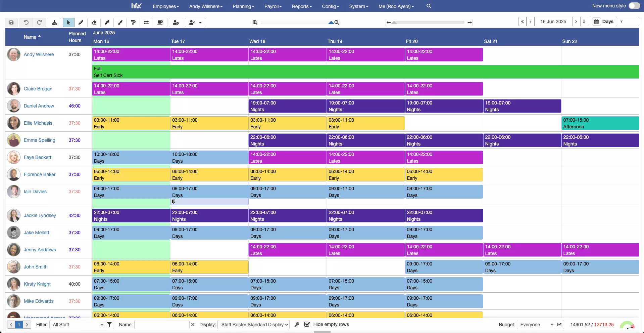
Task: Open the Planning menu
Action: point(243,6)
